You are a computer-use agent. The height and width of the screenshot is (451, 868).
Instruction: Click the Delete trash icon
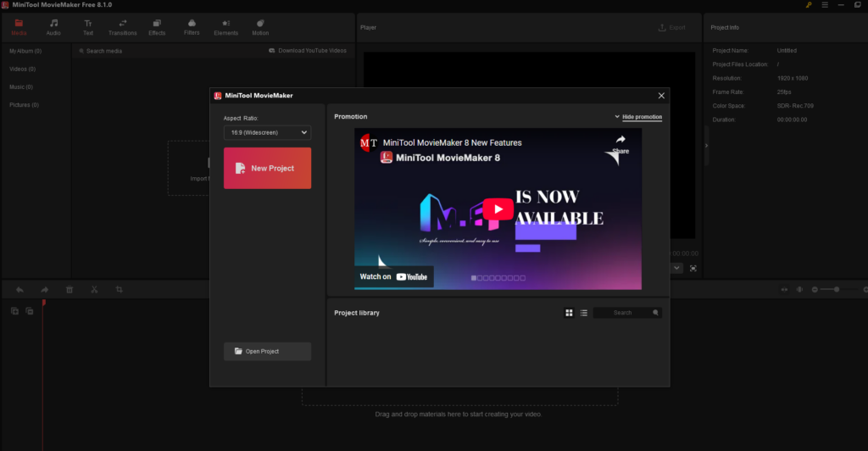click(70, 289)
